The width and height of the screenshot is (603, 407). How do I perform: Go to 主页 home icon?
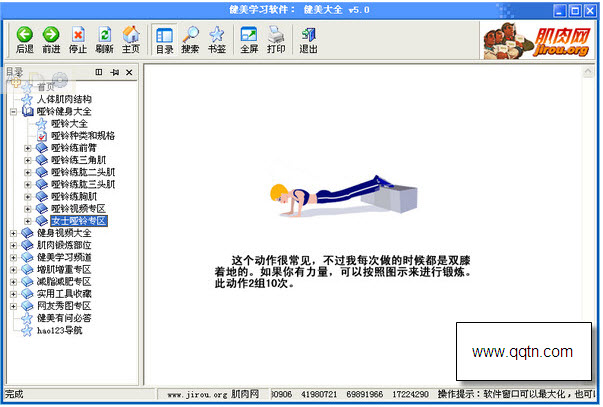[131, 35]
